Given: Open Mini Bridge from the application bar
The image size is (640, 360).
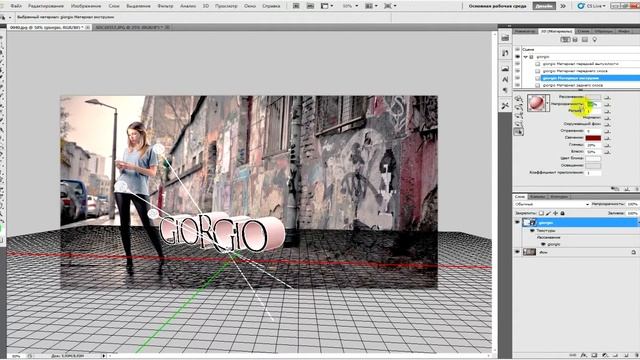Looking at the screenshot, I should coord(310,6).
